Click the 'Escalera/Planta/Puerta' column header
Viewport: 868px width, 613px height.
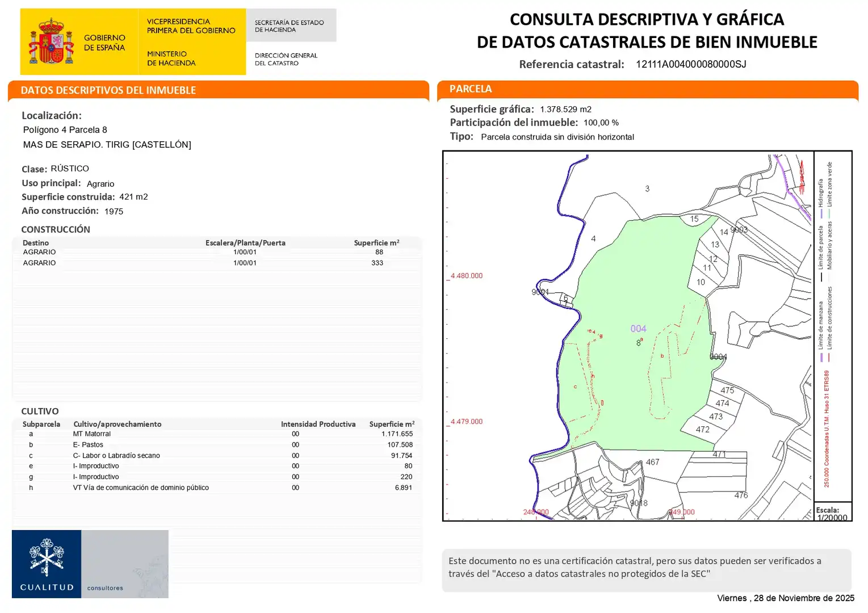tap(245, 243)
